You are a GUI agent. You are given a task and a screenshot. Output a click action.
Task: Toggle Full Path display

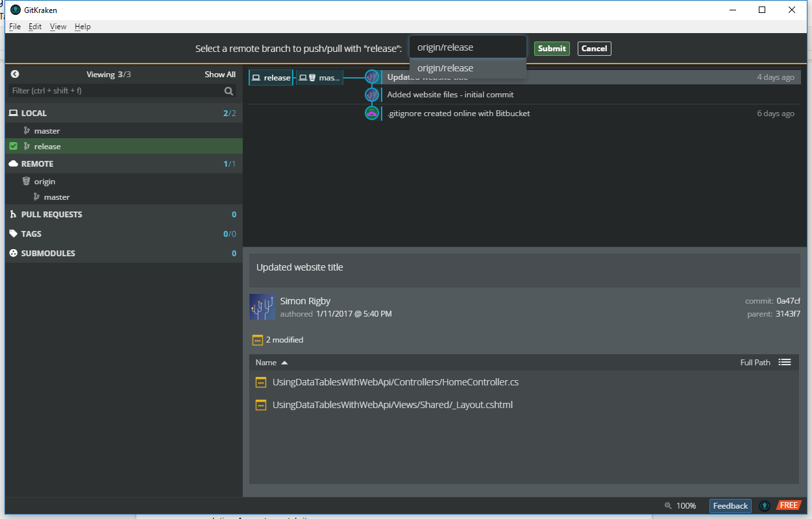click(756, 362)
